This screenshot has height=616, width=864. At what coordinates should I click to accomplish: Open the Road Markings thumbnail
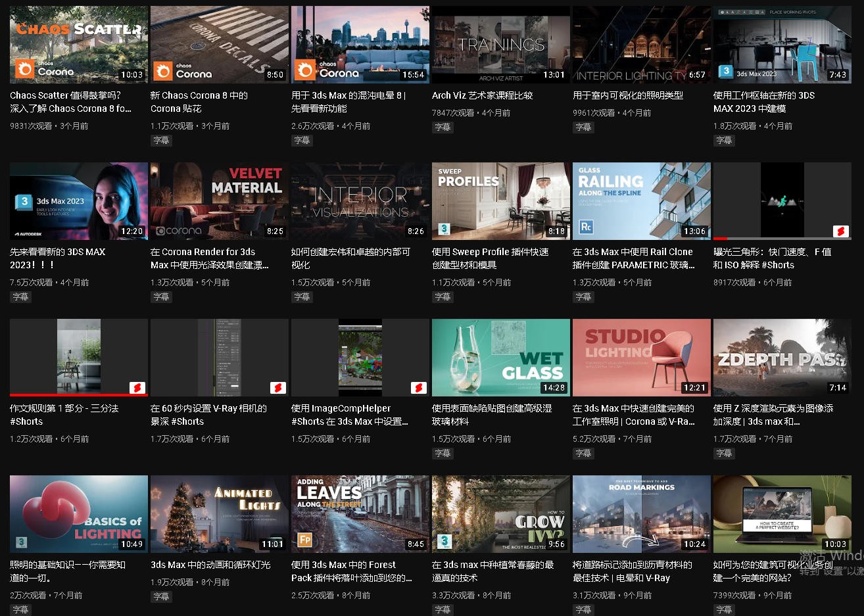(x=642, y=514)
